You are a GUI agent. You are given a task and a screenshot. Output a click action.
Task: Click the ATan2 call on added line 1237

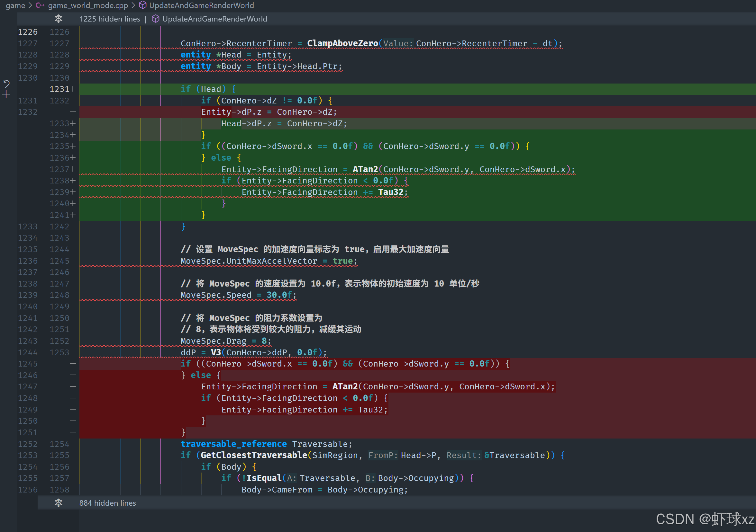tap(365, 169)
